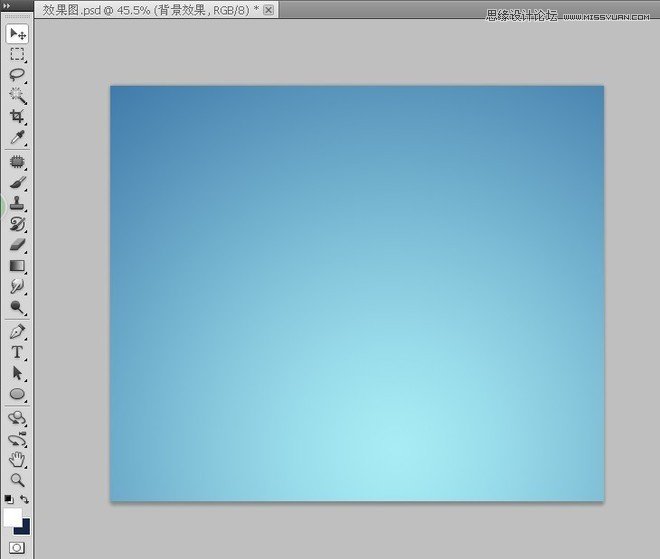Select the Magic Wand tool
Image resolution: width=660 pixels, height=559 pixels.
pyautogui.click(x=17, y=96)
